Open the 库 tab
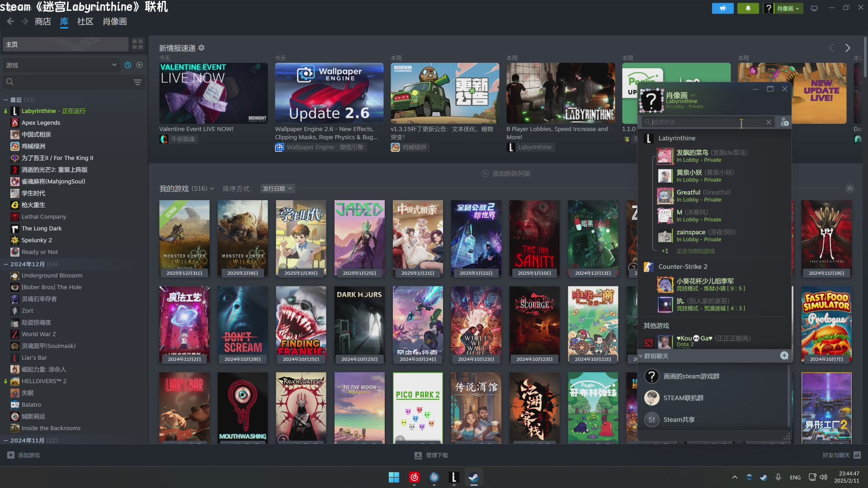The height and width of the screenshot is (488, 868). 64,22
